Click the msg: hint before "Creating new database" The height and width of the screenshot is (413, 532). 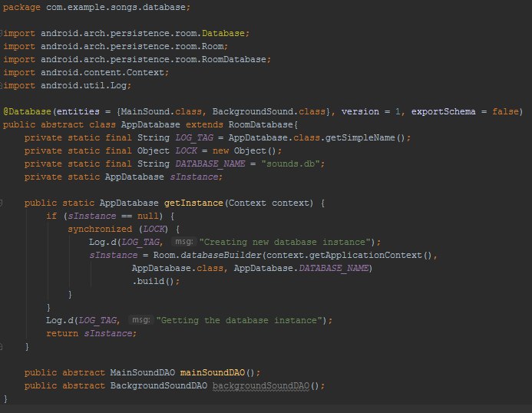pyautogui.click(x=184, y=242)
